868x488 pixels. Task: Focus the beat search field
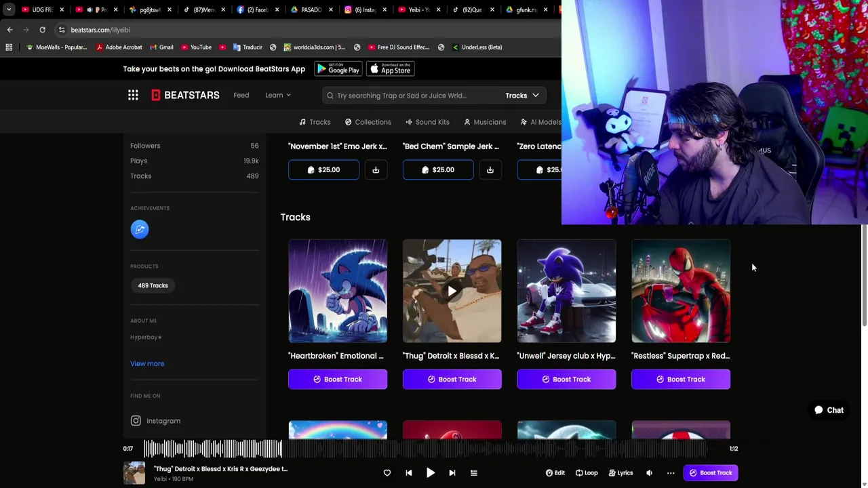pyautogui.click(x=414, y=96)
